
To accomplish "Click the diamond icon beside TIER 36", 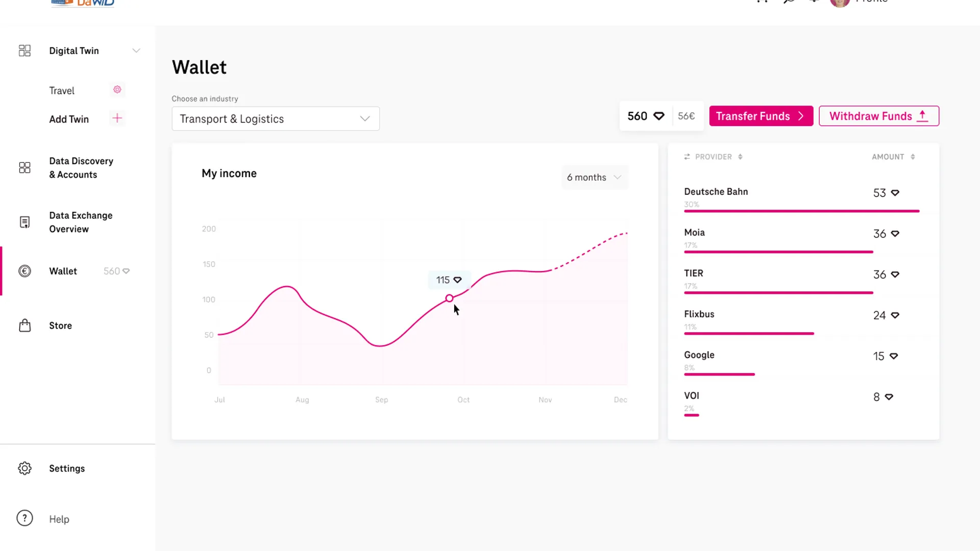I will 895,274.
